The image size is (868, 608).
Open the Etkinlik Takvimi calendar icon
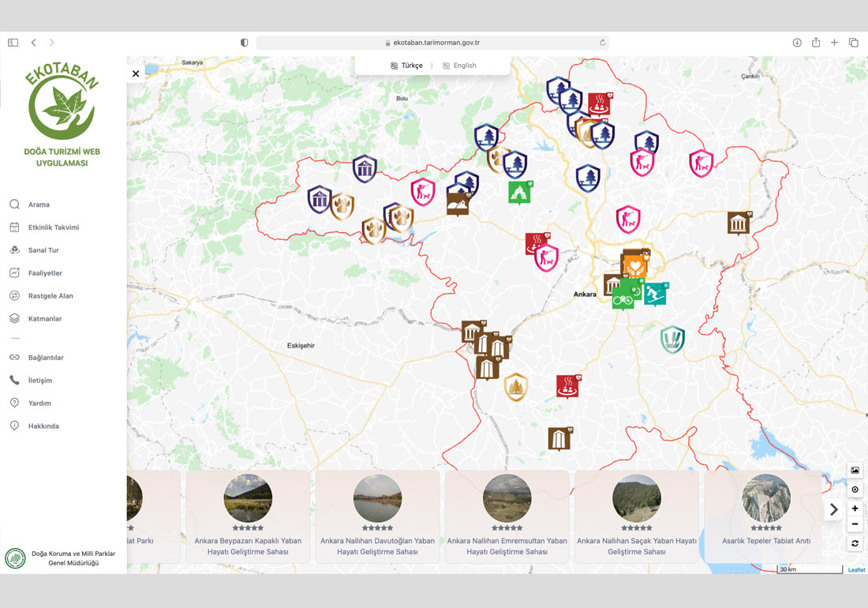(x=15, y=227)
